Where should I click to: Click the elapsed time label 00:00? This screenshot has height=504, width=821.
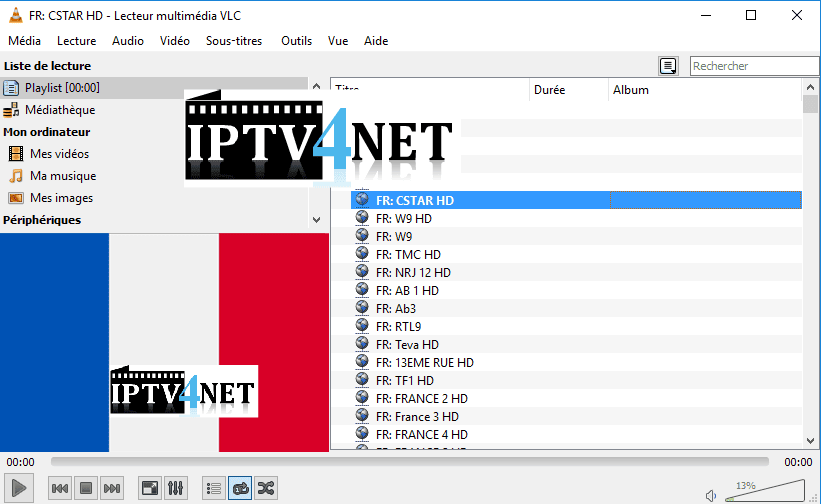20,462
